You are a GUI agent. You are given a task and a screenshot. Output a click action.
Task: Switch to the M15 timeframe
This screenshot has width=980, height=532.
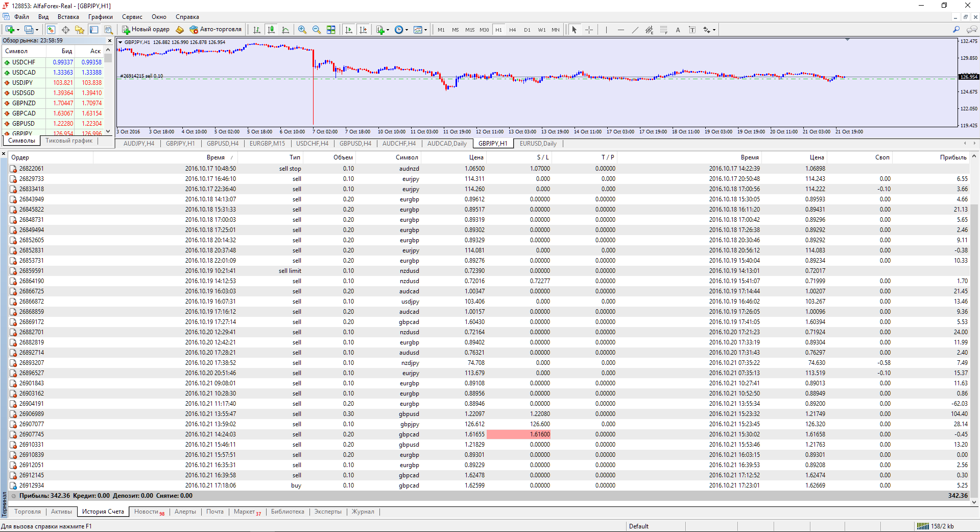coord(470,30)
